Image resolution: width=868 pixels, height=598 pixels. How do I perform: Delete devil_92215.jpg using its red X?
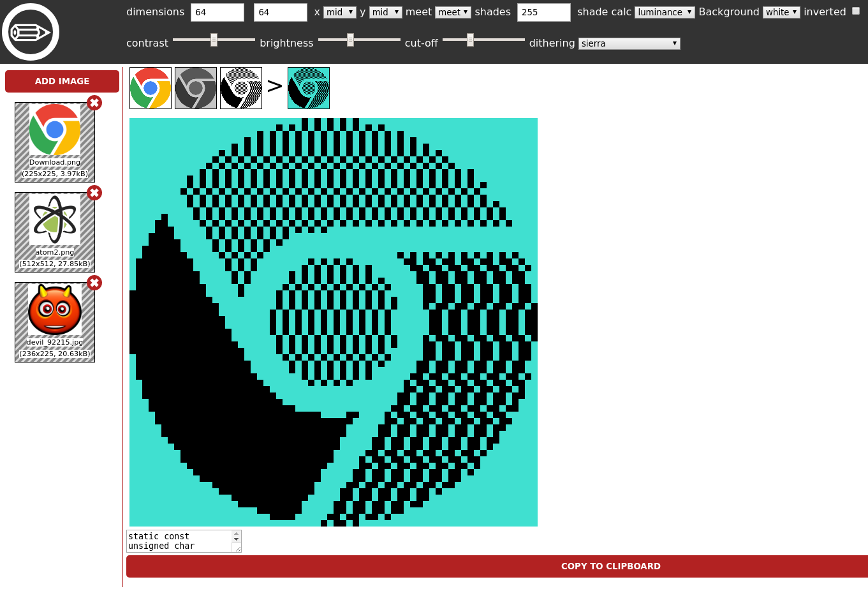pyautogui.click(x=94, y=283)
